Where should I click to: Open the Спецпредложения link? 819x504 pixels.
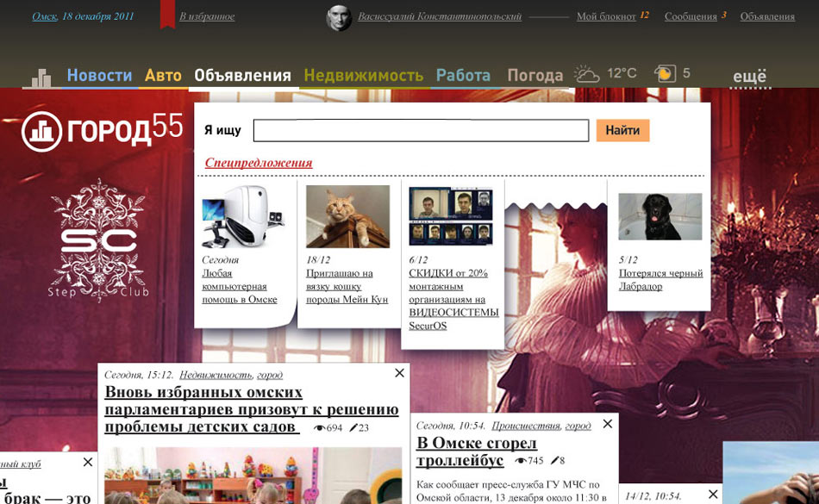point(258,163)
